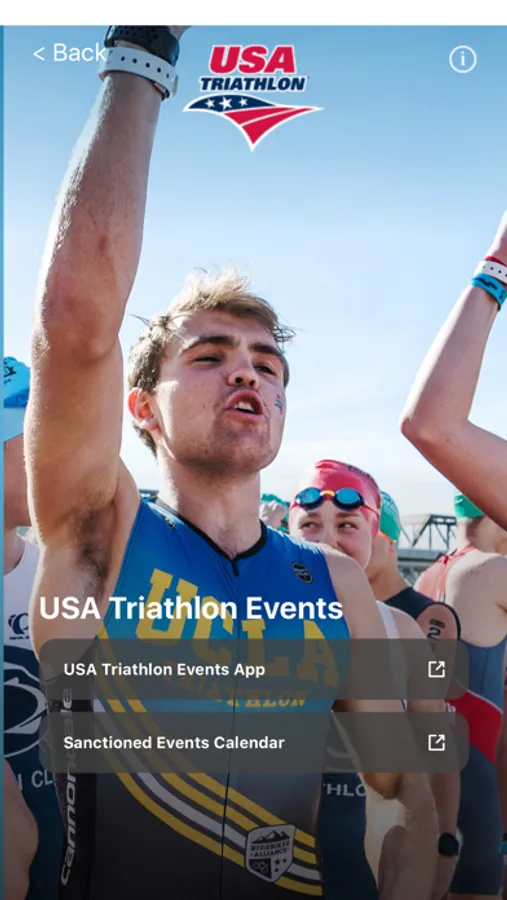Open USA Triathlon Events App
Viewport: 507px width, 900px height.
(x=253, y=669)
